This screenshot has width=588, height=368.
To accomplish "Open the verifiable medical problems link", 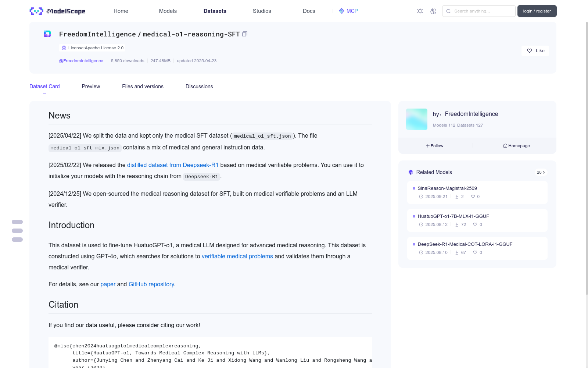I will (237, 256).
